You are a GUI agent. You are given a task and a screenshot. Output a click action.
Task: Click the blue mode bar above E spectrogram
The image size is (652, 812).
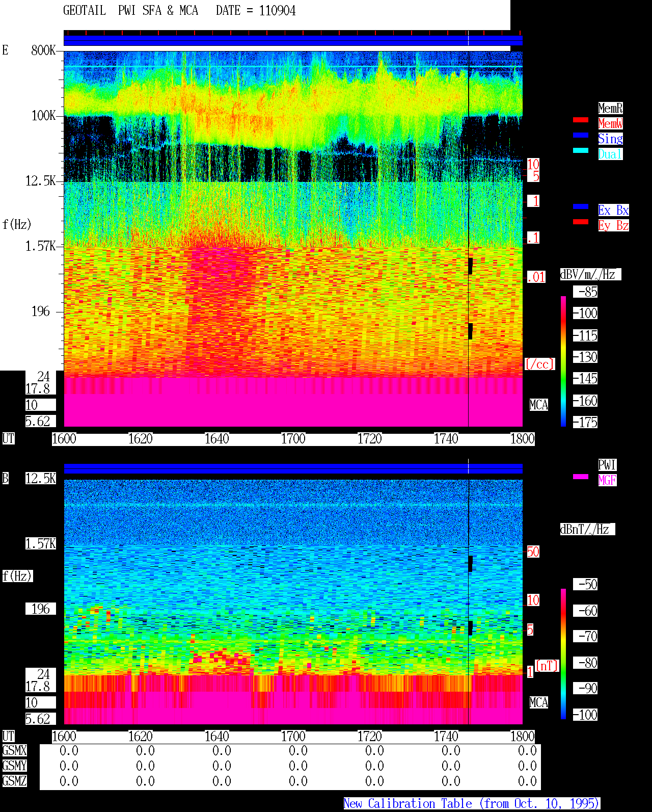click(x=293, y=41)
